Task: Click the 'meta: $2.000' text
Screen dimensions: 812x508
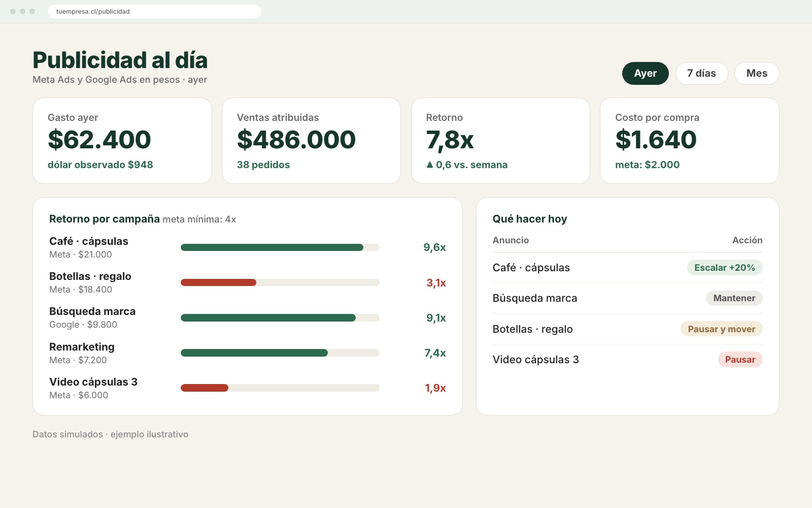Action: click(x=647, y=165)
